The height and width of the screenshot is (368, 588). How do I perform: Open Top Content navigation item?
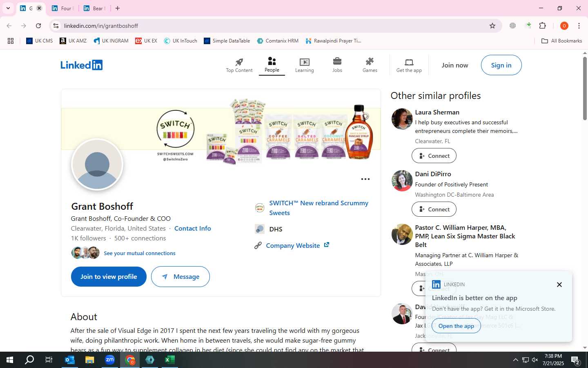pyautogui.click(x=239, y=65)
